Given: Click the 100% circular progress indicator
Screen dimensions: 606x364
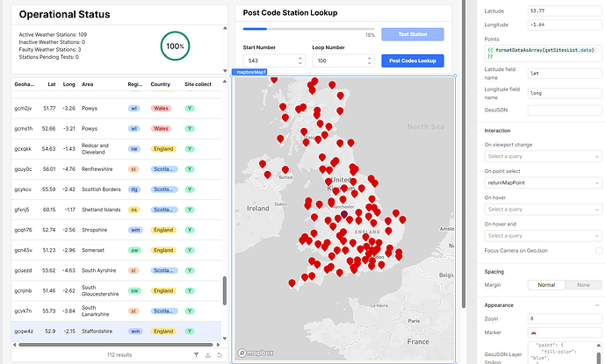Looking at the screenshot, I should [x=175, y=46].
